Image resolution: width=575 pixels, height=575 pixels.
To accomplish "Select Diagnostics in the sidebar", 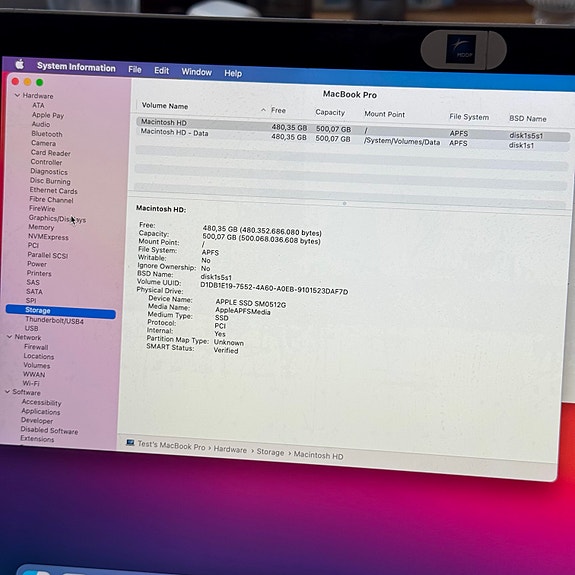I will pyautogui.click(x=49, y=172).
